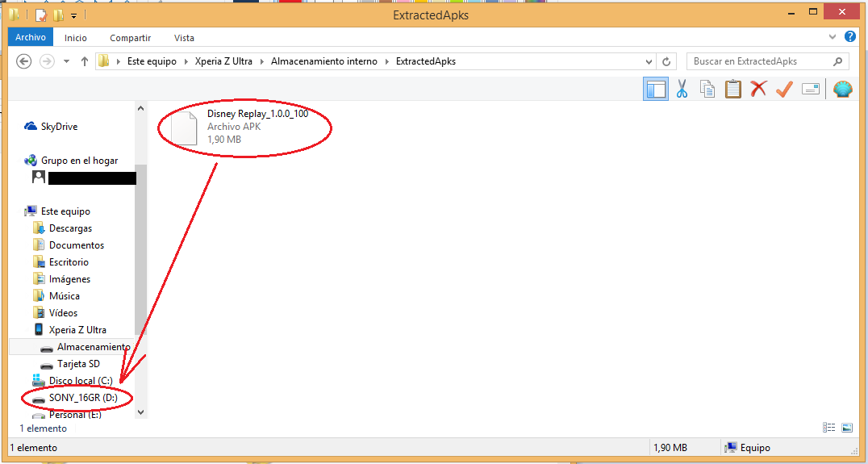The height and width of the screenshot is (464, 868).
Task: Toggle the navigation pane button
Action: [655, 89]
